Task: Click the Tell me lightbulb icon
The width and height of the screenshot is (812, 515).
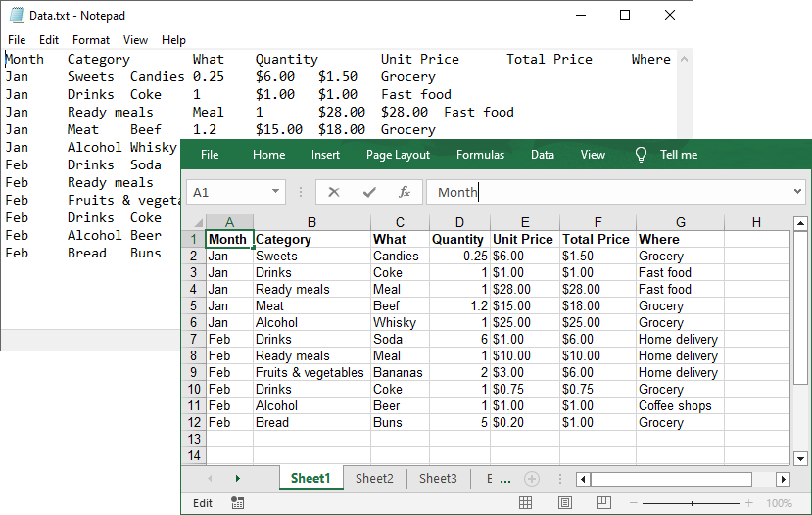Action: click(642, 155)
